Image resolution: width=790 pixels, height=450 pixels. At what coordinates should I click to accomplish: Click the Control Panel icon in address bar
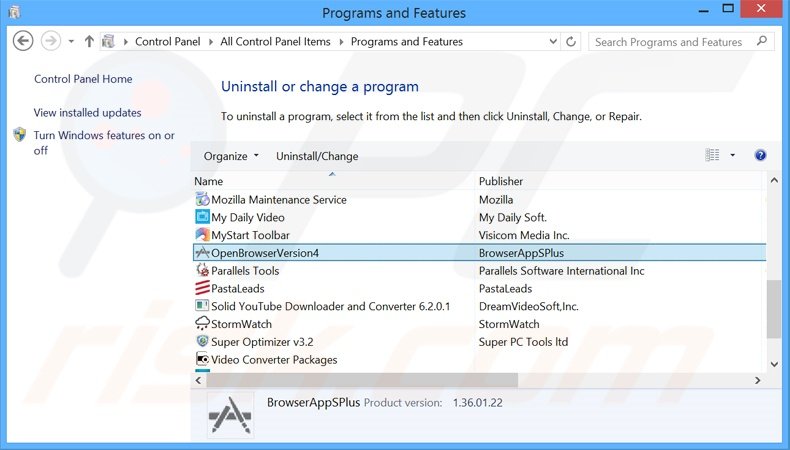tap(108, 41)
